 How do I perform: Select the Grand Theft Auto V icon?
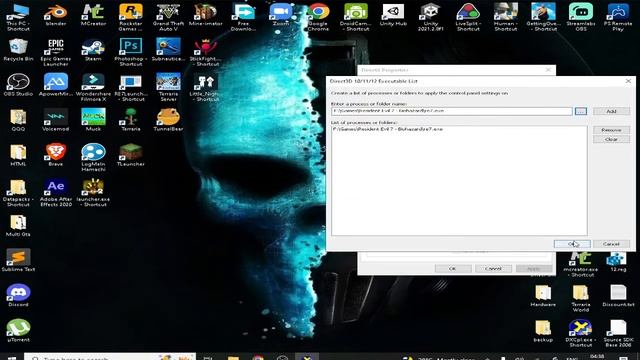[x=168, y=17]
